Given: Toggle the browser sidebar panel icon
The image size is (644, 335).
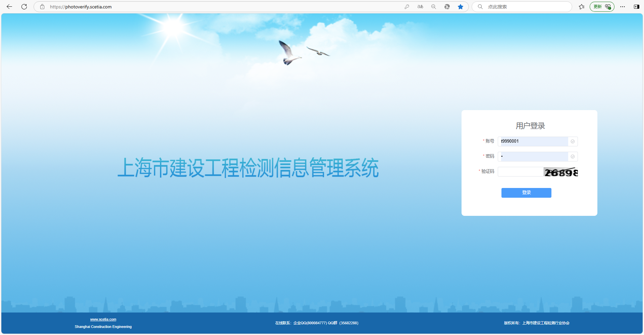Looking at the screenshot, I should pos(636,7).
